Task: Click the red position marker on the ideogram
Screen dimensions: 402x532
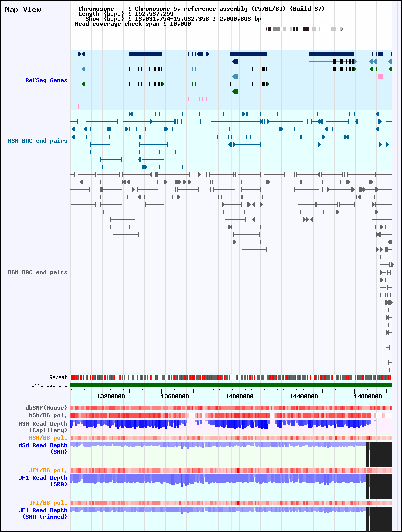Action: (273, 29)
